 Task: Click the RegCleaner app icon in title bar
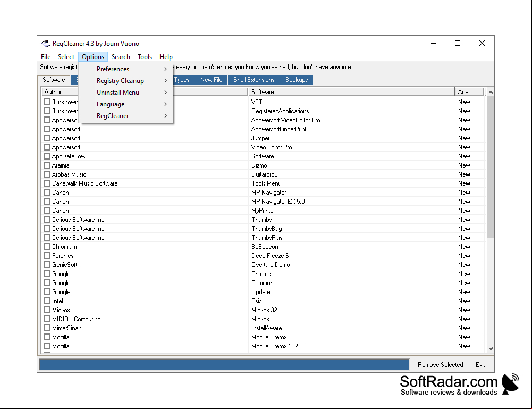coord(46,44)
